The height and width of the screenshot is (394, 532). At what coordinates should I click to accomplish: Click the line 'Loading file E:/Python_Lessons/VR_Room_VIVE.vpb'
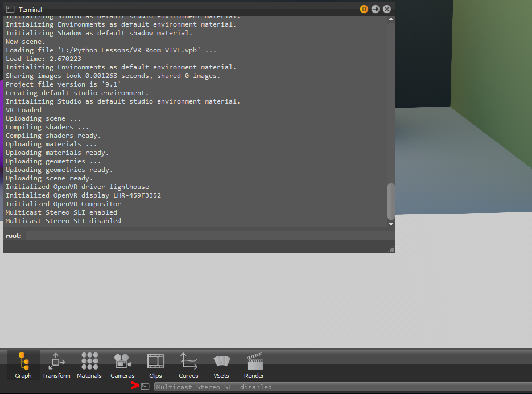110,50
